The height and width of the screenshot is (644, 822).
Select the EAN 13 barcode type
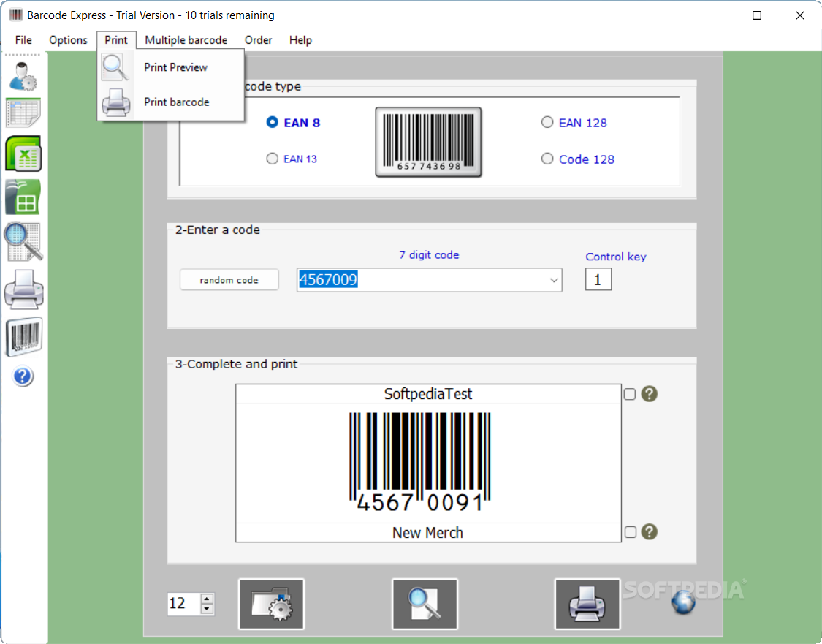tap(272, 159)
